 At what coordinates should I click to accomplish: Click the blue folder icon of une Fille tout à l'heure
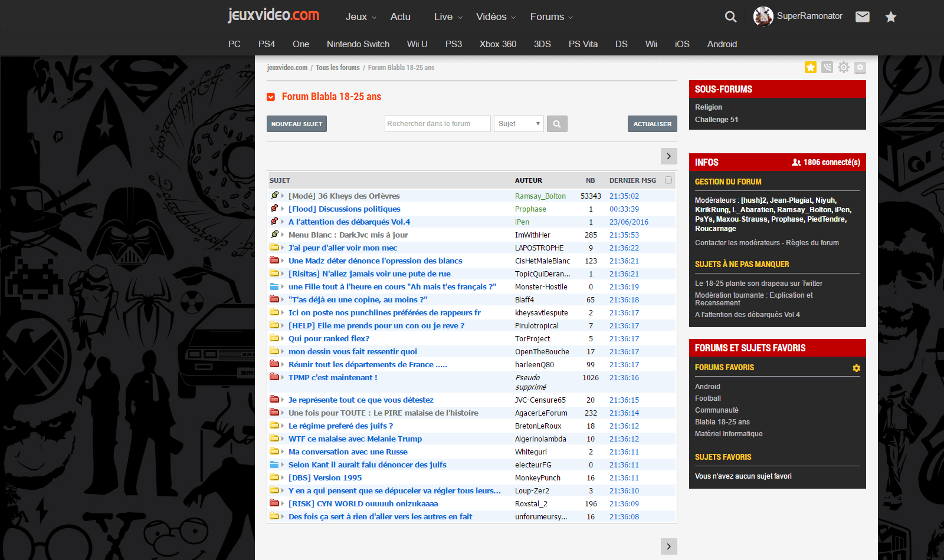(274, 286)
